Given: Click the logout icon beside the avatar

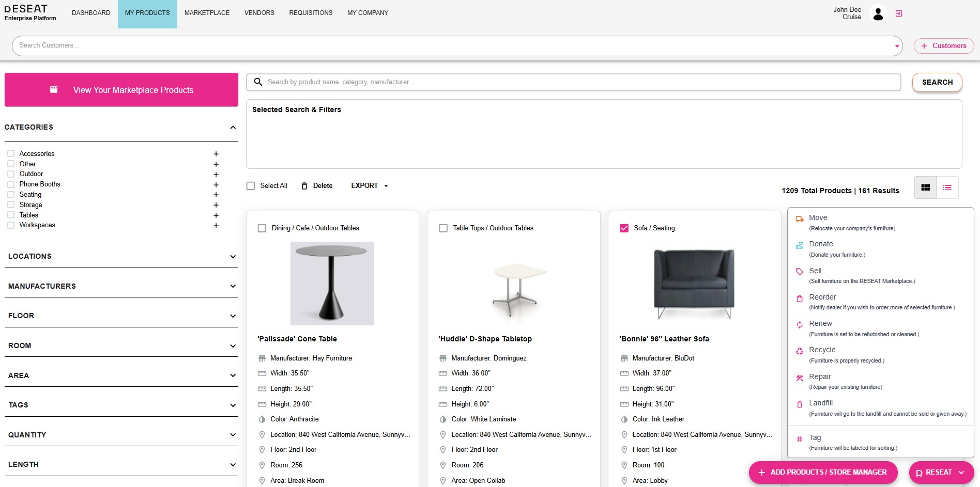Looking at the screenshot, I should tap(899, 13).
